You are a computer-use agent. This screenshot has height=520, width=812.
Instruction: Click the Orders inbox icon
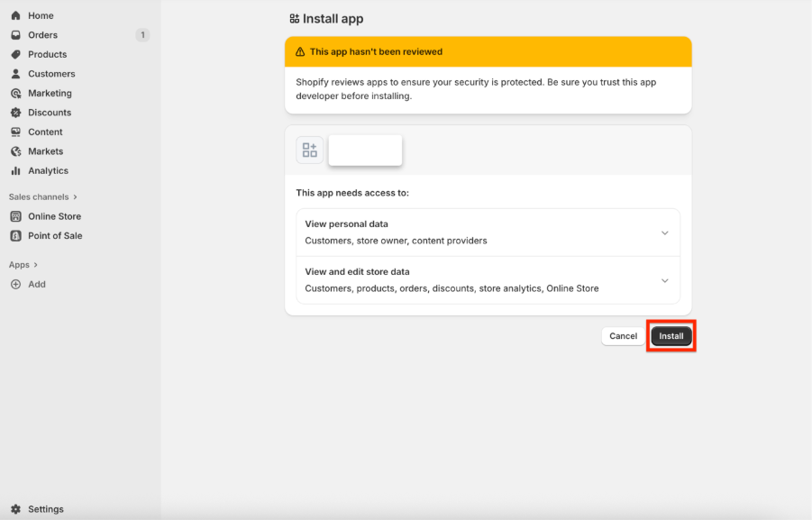tap(16, 35)
